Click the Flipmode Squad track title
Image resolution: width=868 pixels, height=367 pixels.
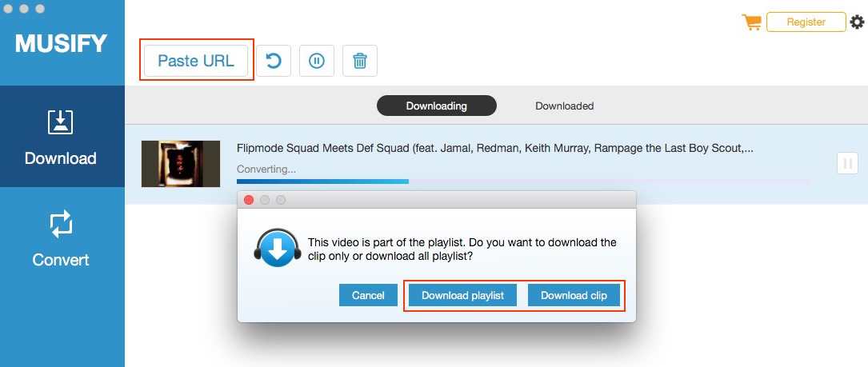pyautogui.click(x=495, y=149)
